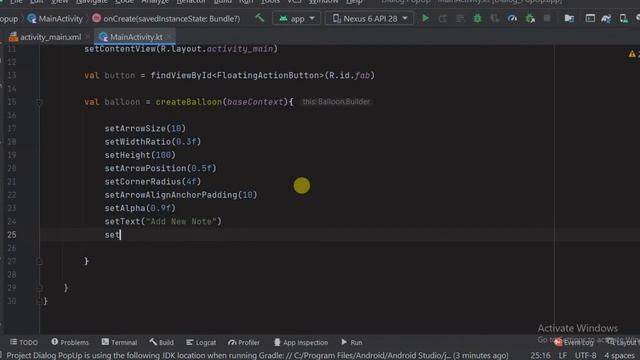Screen dimensions: 640x360
Task: Collapse fold marker at line 27
Action: (40, 261)
